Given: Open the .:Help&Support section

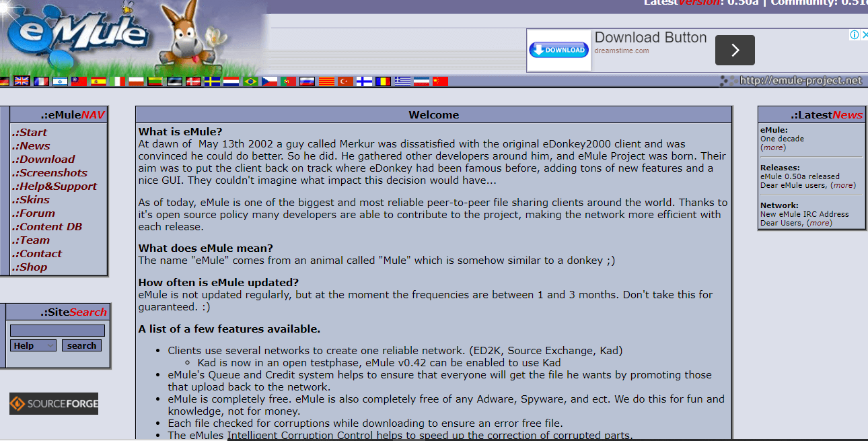Looking at the screenshot, I should [55, 186].
